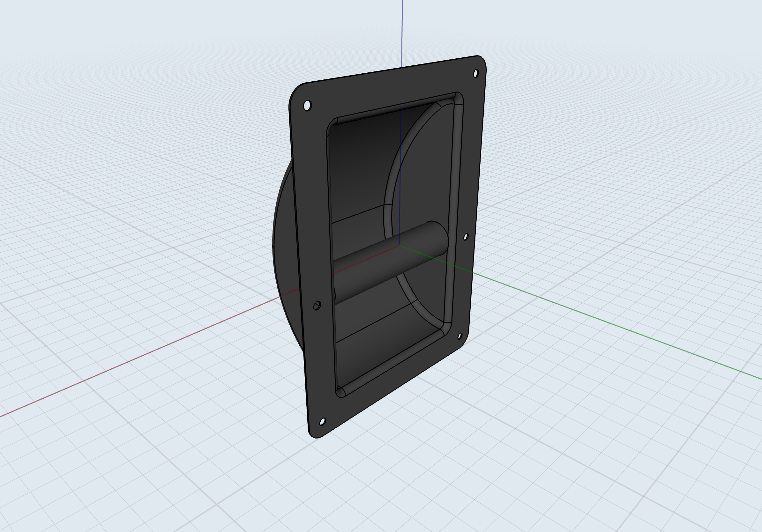Click the upper-right mounting hole on the flange

475,73
